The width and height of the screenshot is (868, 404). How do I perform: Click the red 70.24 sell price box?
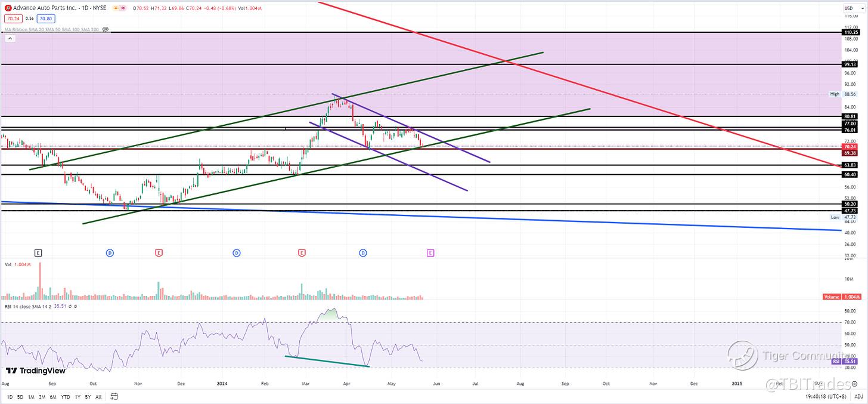[13, 18]
